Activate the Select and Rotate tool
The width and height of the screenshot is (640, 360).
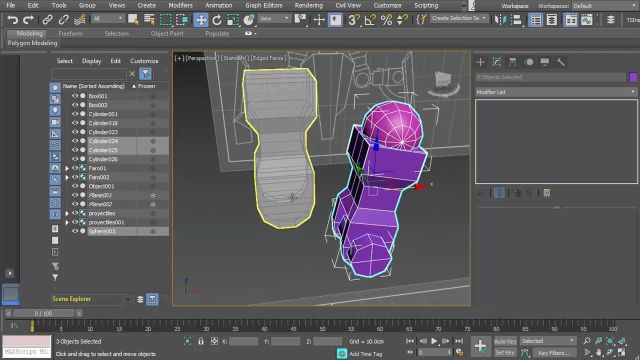coord(217,20)
